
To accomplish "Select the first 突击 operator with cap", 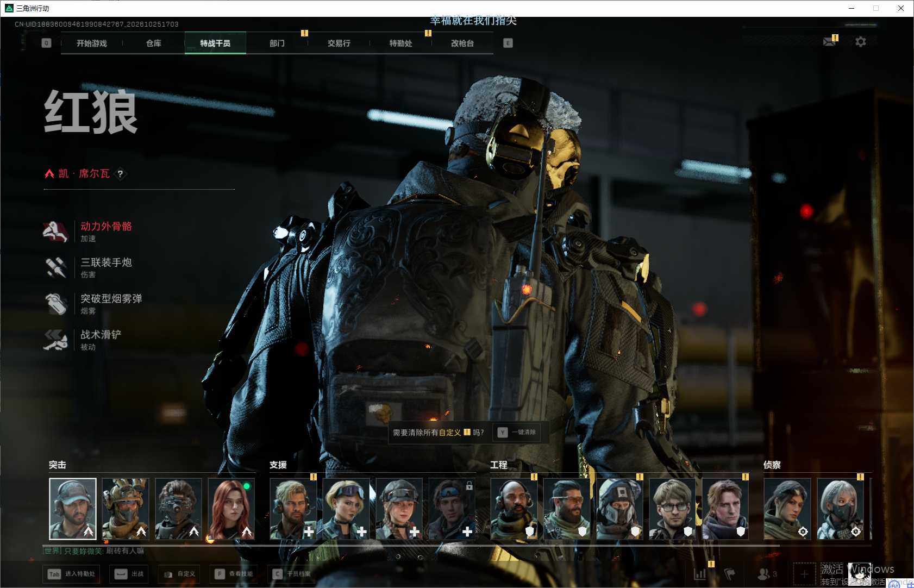I will (73, 509).
